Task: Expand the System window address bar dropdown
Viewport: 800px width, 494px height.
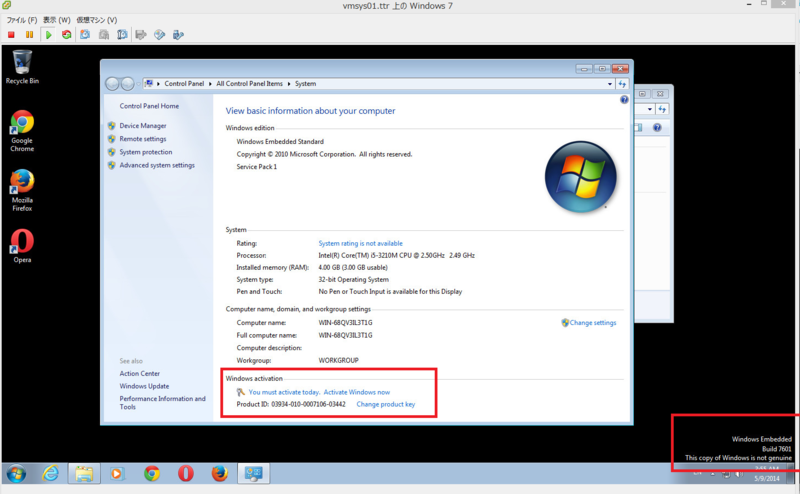Action: (610, 84)
